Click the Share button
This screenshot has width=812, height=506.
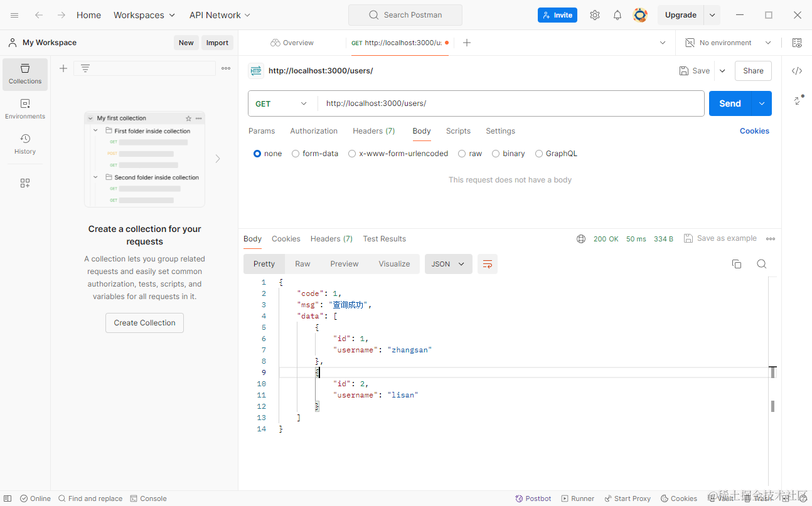(x=753, y=71)
